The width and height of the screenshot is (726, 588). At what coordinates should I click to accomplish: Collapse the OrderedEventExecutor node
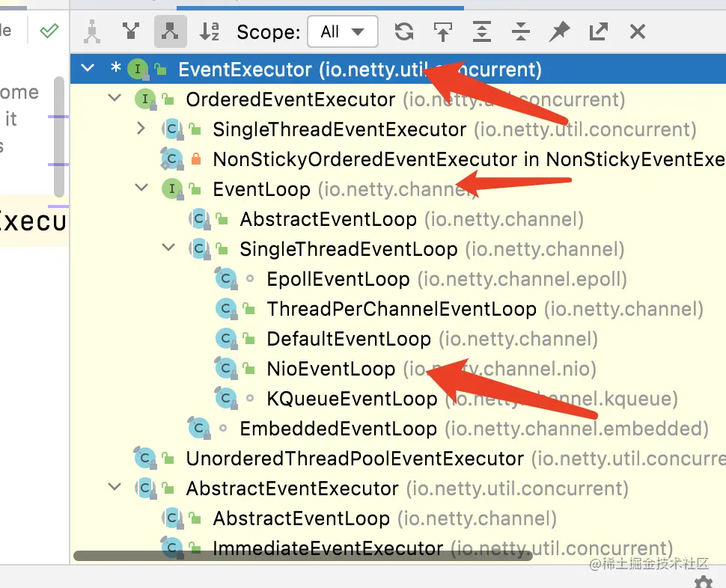point(115,99)
